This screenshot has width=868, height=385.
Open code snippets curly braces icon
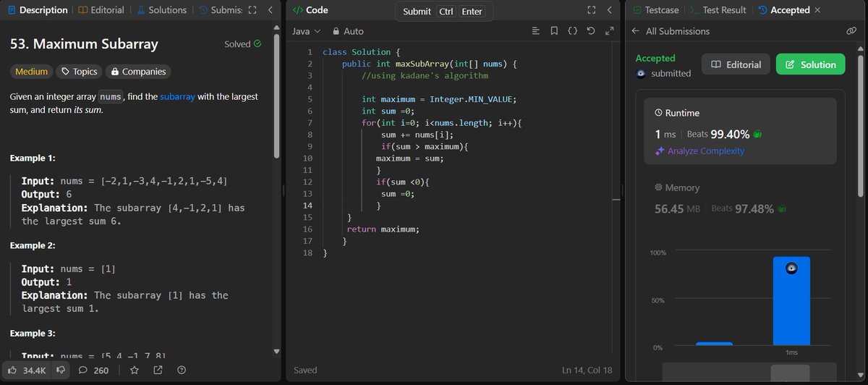pyautogui.click(x=572, y=31)
